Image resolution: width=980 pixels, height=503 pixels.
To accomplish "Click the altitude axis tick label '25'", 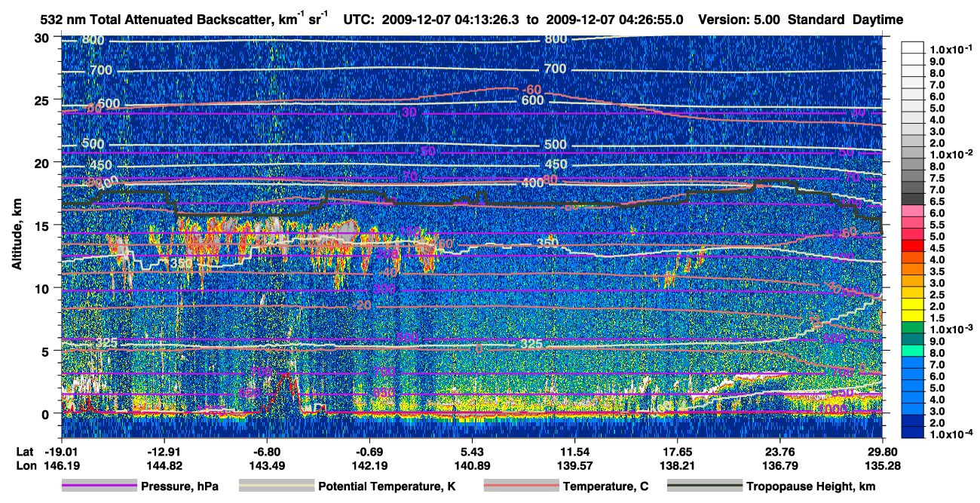I will coord(42,100).
